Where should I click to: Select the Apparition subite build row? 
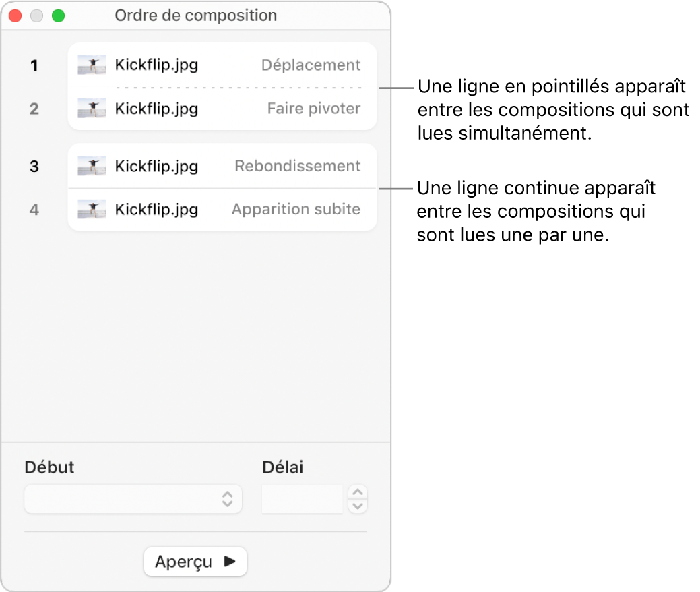pos(222,209)
